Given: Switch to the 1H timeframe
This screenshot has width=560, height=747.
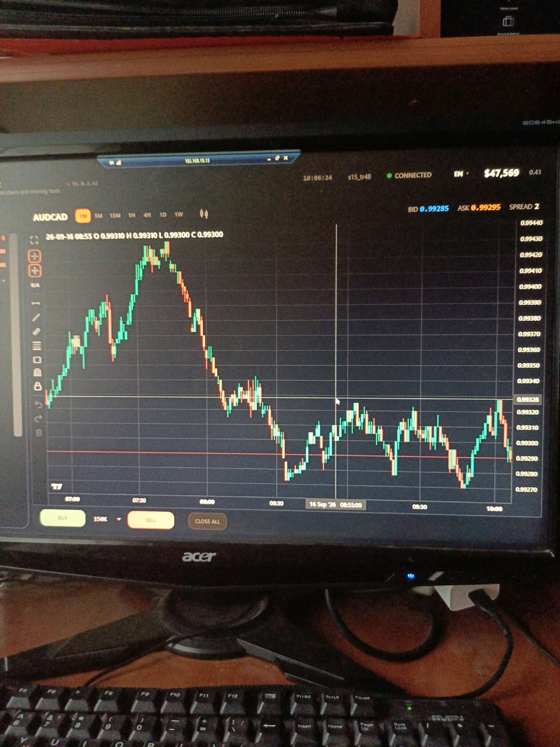Looking at the screenshot, I should pyautogui.click(x=132, y=215).
